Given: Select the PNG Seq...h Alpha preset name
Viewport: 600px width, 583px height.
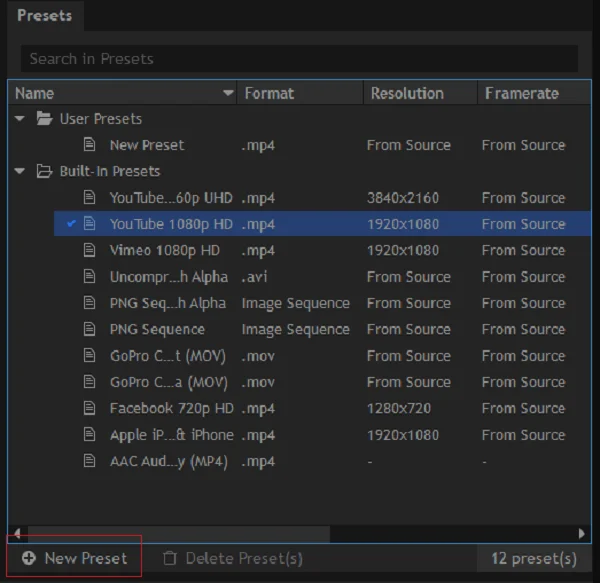Looking at the screenshot, I should [168, 303].
